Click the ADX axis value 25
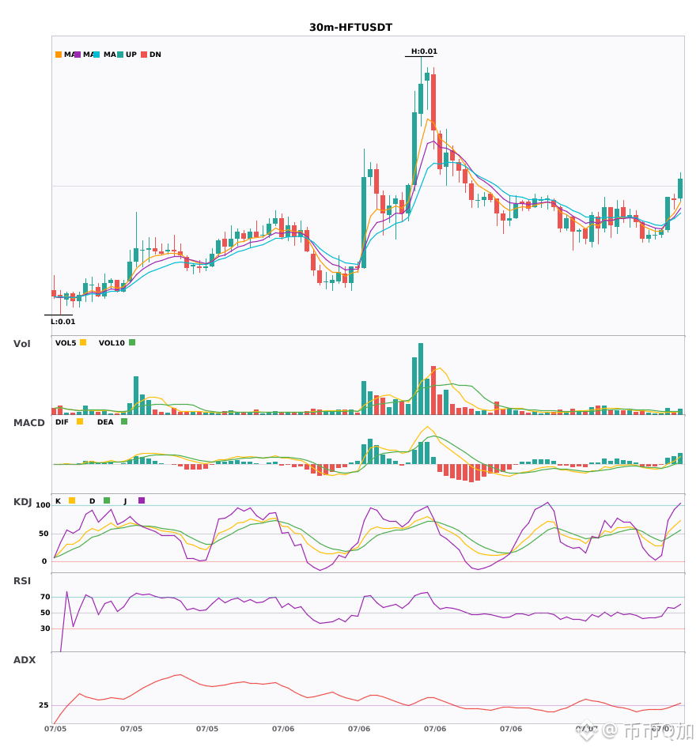The width and height of the screenshot is (700, 751). click(x=44, y=705)
